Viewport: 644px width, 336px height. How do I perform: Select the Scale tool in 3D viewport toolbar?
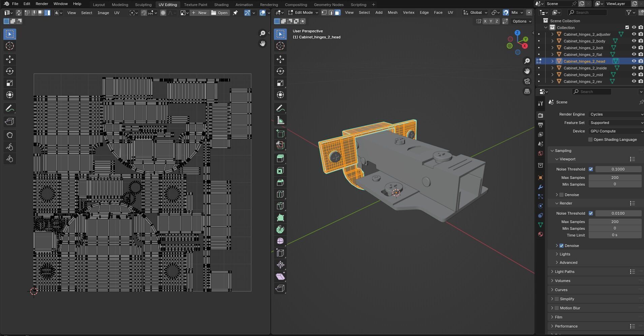(280, 83)
